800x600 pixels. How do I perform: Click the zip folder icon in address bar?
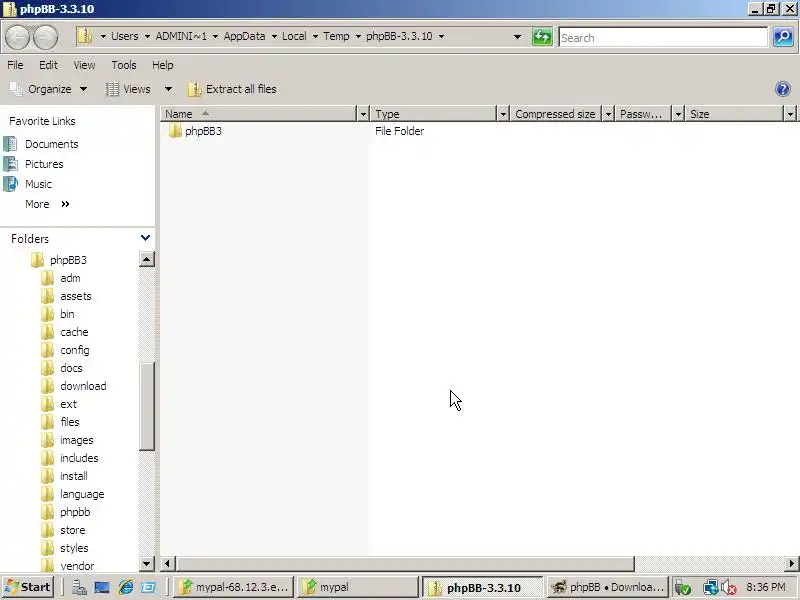point(85,36)
